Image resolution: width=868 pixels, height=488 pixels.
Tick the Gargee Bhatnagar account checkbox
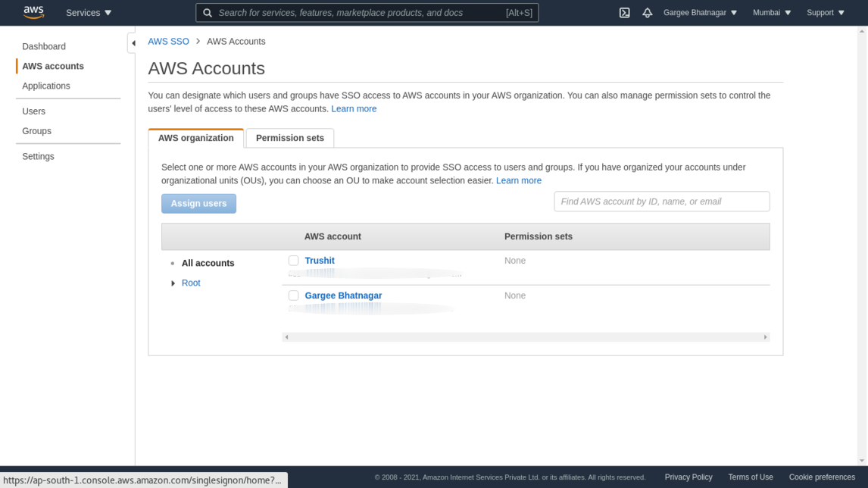pyautogui.click(x=294, y=296)
